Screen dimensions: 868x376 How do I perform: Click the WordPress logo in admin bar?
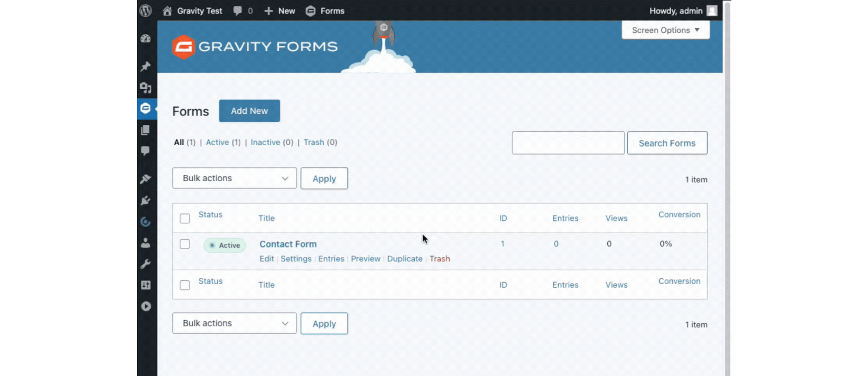tap(145, 11)
